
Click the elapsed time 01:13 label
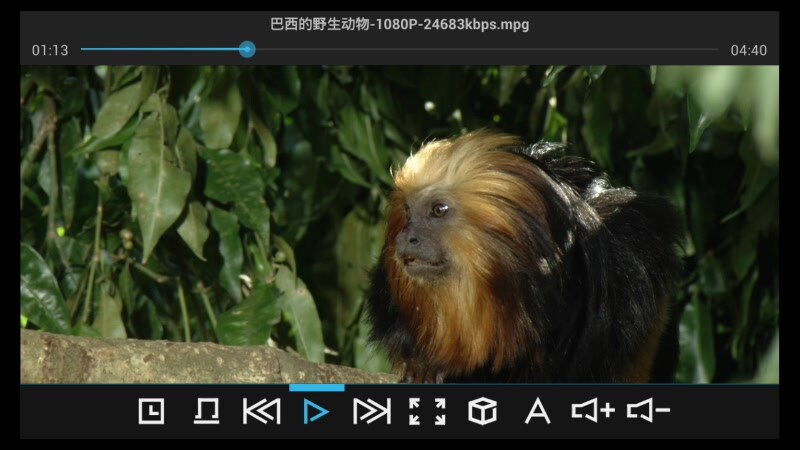click(x=50, y=50)
